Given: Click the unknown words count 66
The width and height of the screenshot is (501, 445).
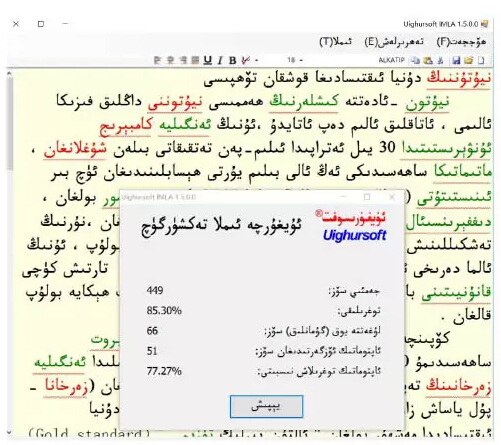Looking at the screenshot, I should [x=152, y=331].
